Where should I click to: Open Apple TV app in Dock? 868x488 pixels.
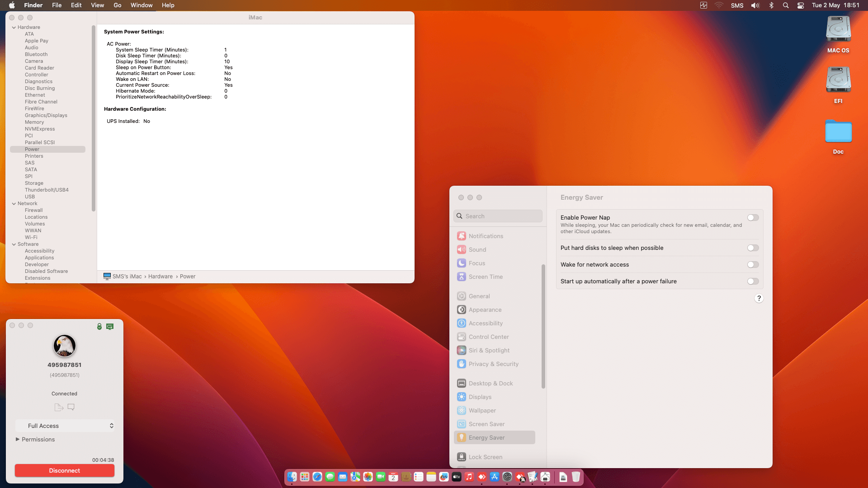[457, 477]
